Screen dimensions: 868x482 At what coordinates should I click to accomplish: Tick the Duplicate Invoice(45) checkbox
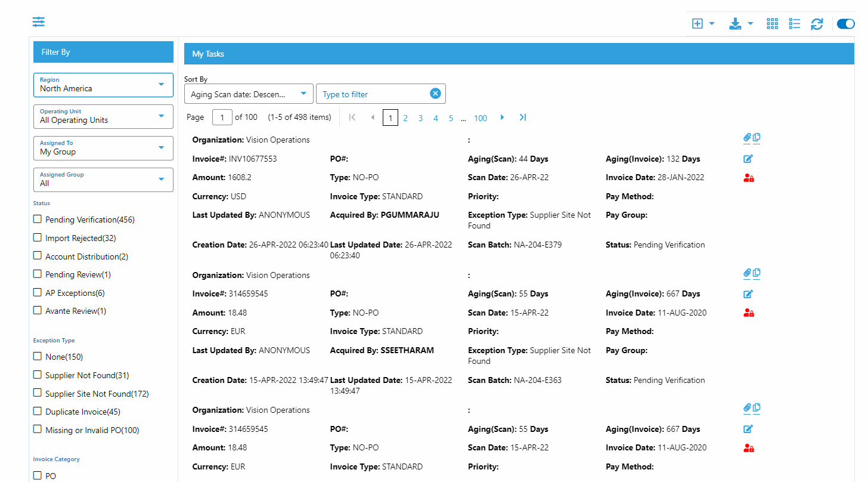tap(38, 412)
